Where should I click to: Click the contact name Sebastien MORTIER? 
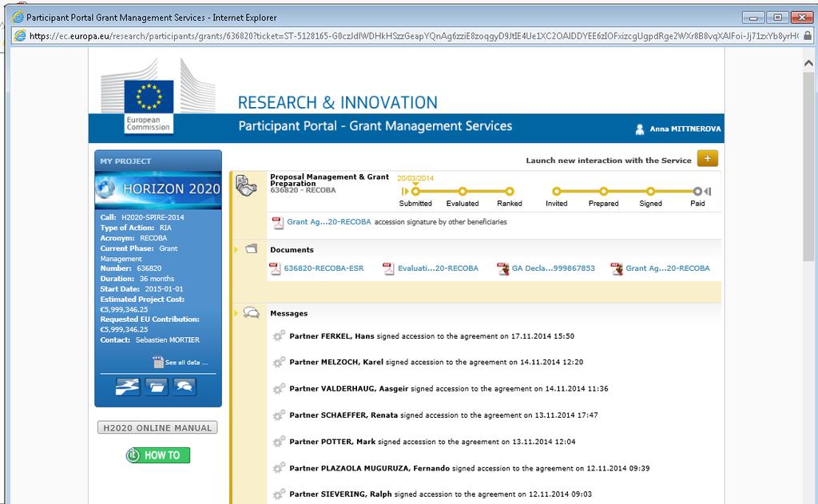(x=168, y=340)
